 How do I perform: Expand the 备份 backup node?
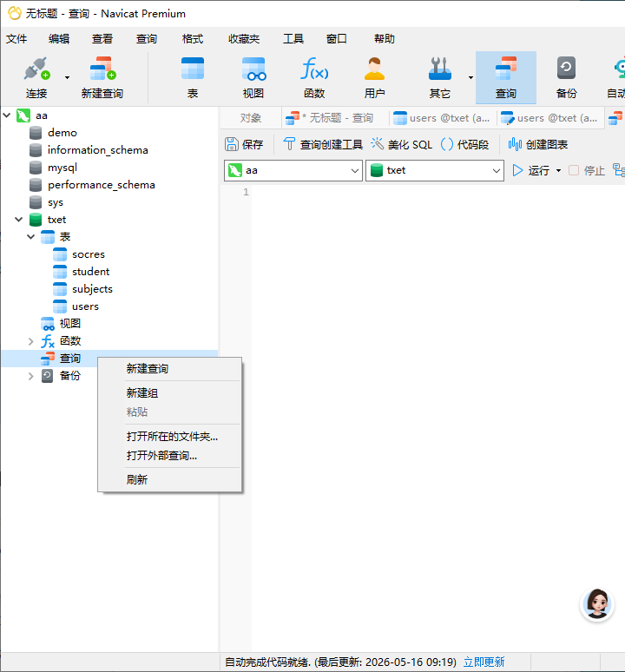[x=31, y=376]
